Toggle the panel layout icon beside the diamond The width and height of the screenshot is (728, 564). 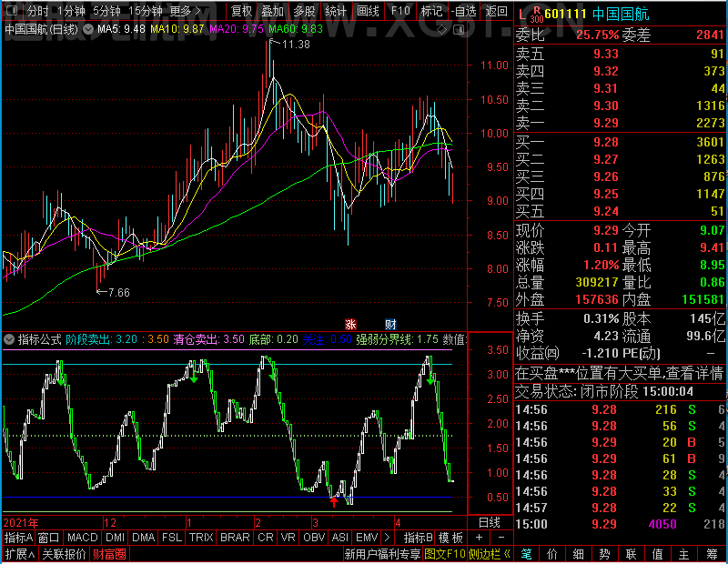coord(459,30)
